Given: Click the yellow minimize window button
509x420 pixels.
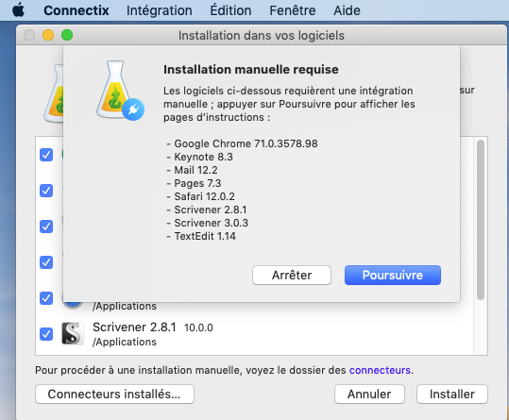Looking at the screenshot, I should [x=48, y=35].
